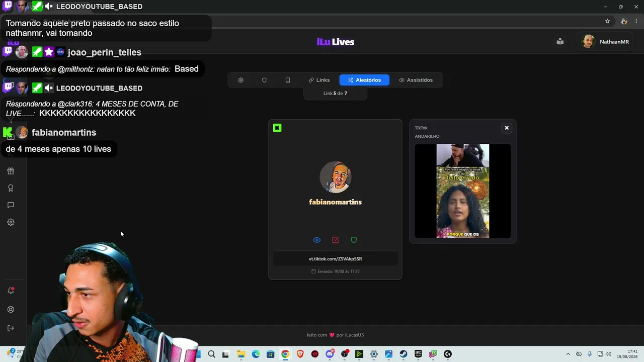The height and width of the screenshot is (362, 644).
Task: Open the vt.tiktok.com/ZSVAkp5SR link
Action: coord(336,259)
